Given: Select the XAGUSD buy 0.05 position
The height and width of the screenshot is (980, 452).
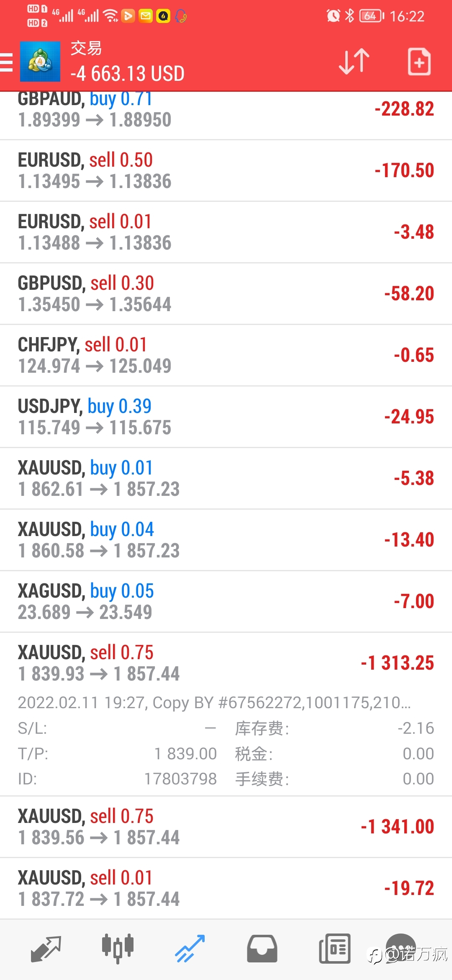Looking at the screenshot, I should pyautogui.click(x=226, y=601).
